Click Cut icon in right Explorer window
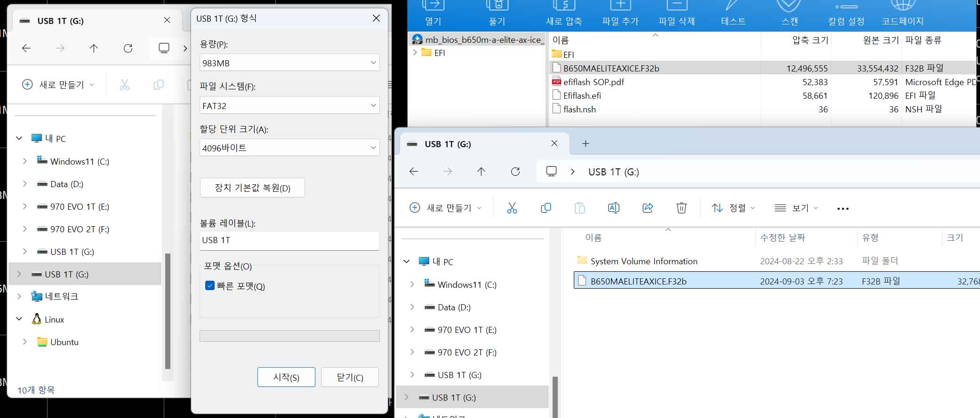 (512, 208)
